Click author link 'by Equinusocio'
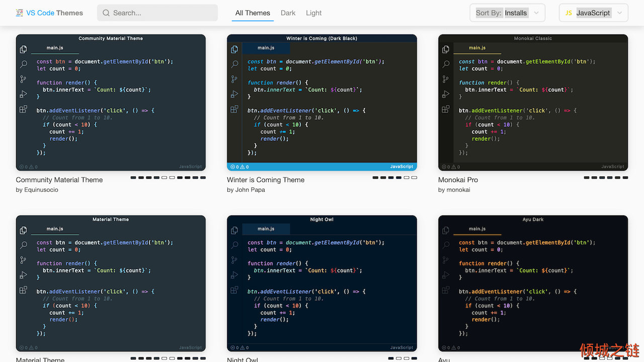This screenshot has width=644, height=362. pos(37,190)
